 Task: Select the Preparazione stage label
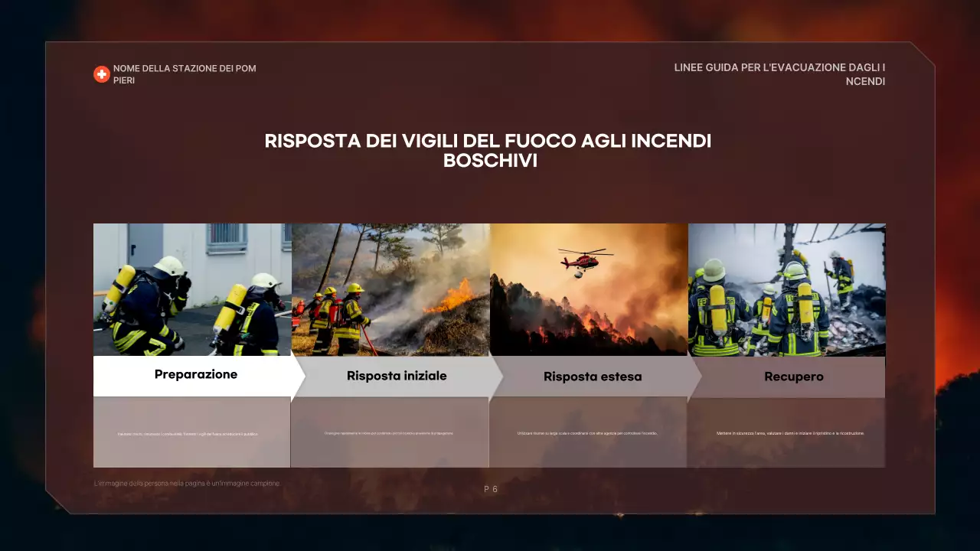(196, 374)
